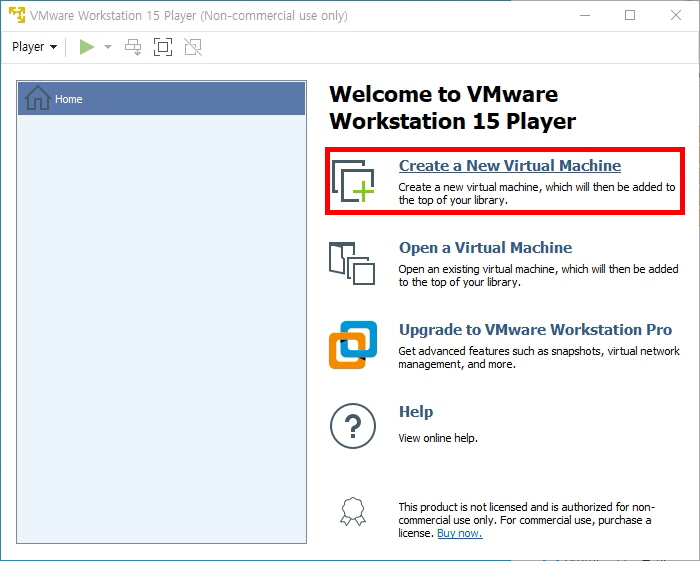Expand the power options arrow beside play

click(108, 47)
